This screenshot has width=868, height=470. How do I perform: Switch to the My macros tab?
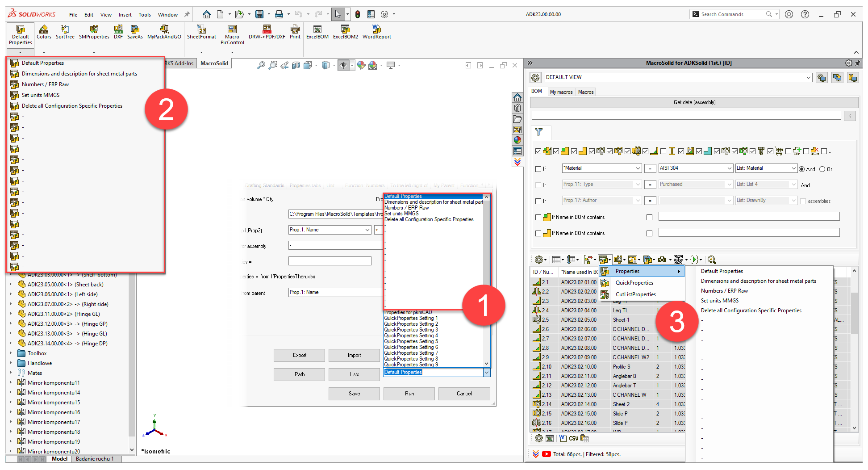pos(561,92)
